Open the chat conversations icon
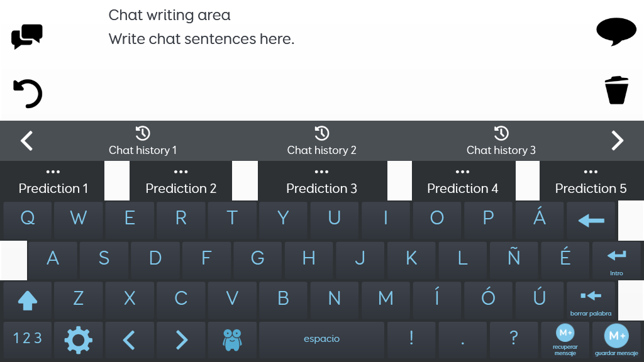 [26, 36]
